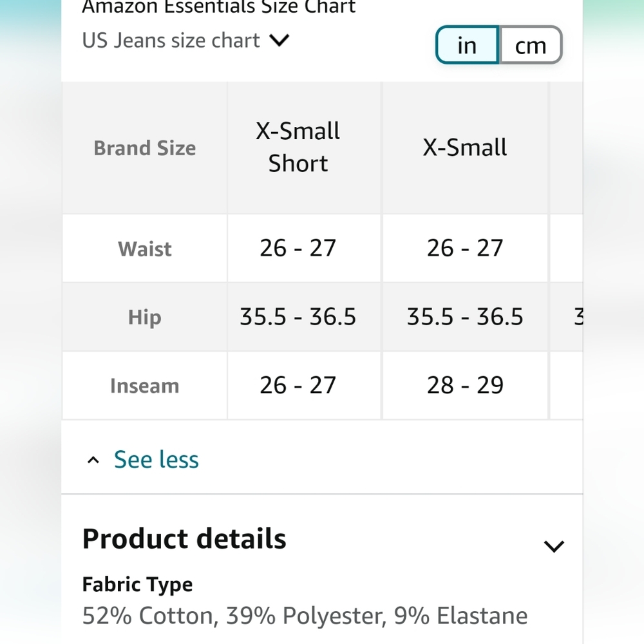Select the Product details heading

click(184, 538)
